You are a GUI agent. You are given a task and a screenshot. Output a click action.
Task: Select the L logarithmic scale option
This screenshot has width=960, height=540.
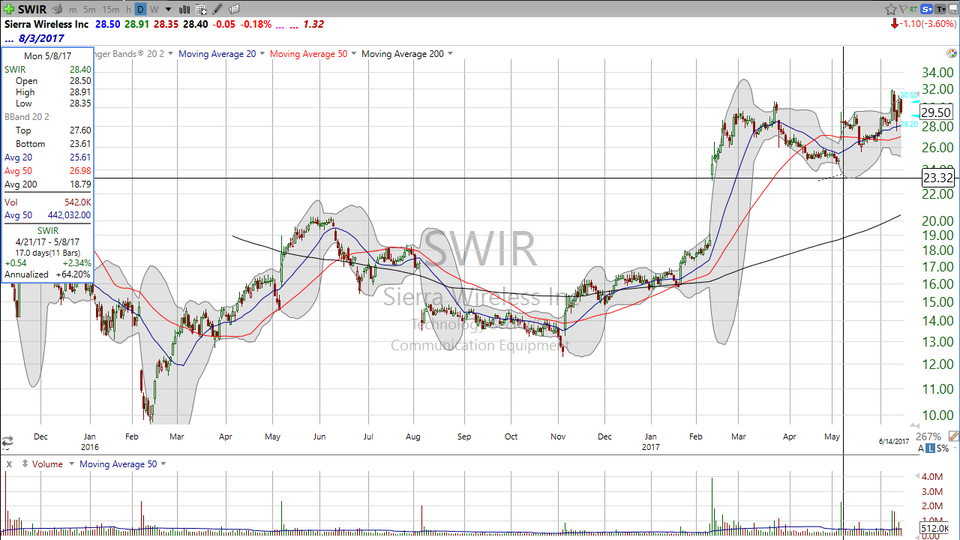pyautogui.click(x=930, y=449)
